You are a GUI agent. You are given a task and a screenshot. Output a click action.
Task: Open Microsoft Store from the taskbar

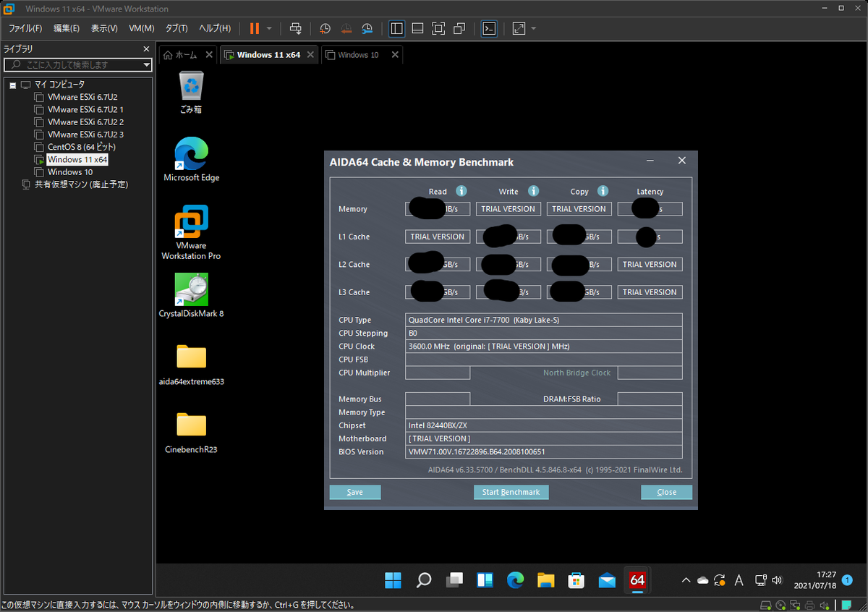tap(576, 580)
